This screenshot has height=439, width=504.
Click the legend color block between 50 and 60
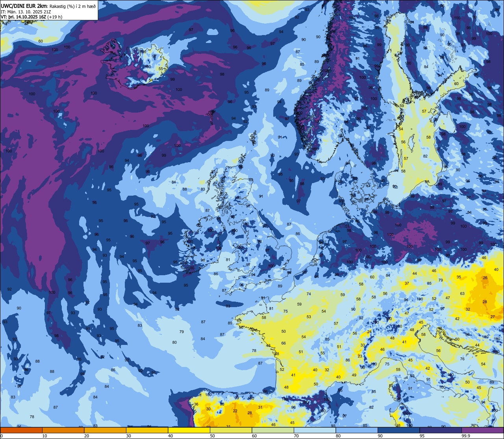coord(231,430)
